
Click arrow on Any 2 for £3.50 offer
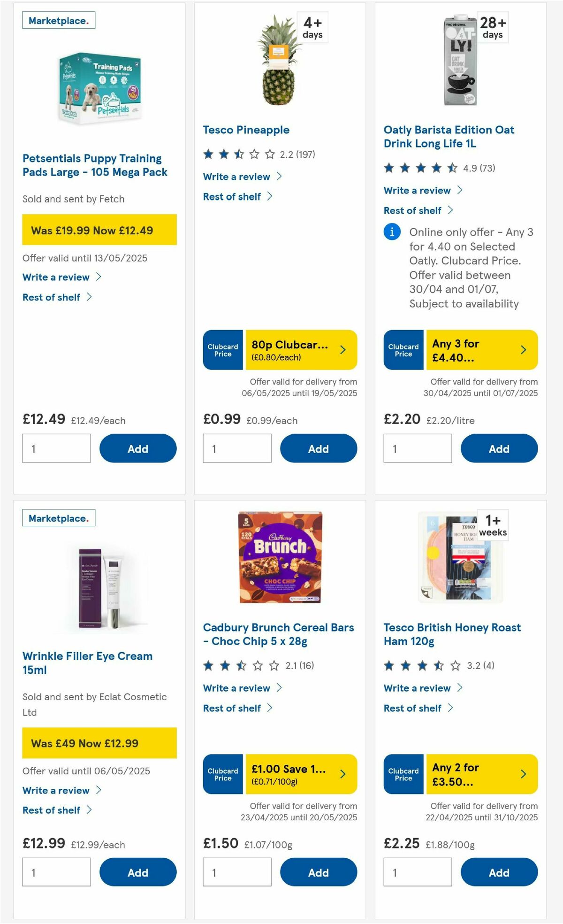(x=523, y=774)
